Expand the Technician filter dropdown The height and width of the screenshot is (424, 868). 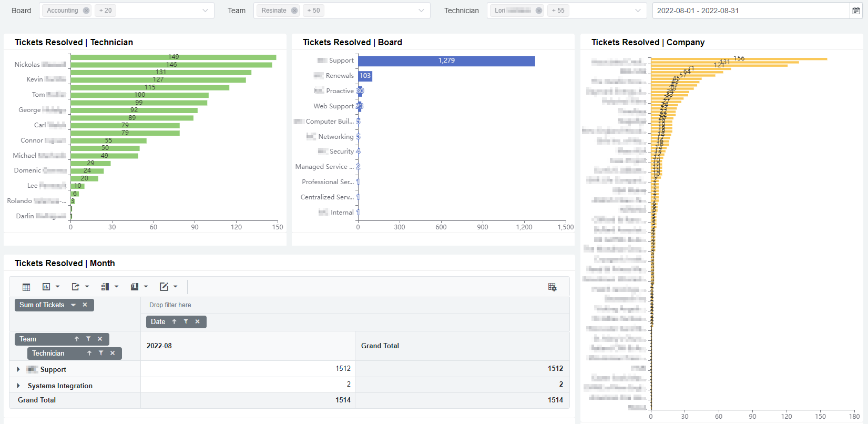(638, 11)
